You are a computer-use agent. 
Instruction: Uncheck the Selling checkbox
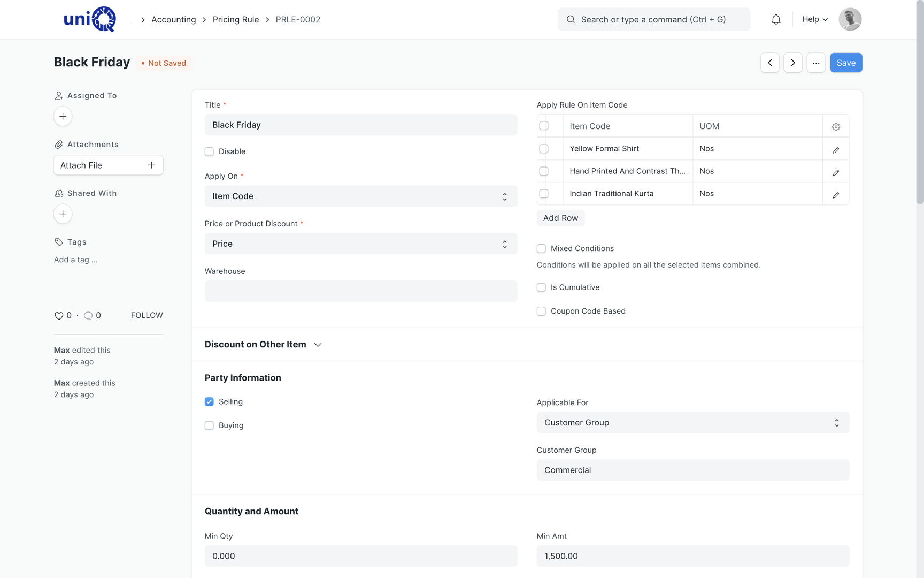209,401
